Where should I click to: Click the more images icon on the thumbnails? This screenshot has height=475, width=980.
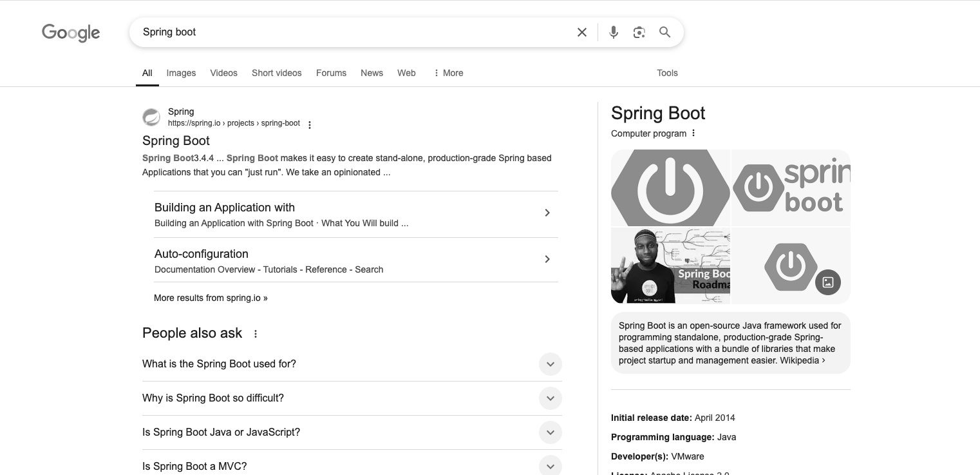coord(828,282)
